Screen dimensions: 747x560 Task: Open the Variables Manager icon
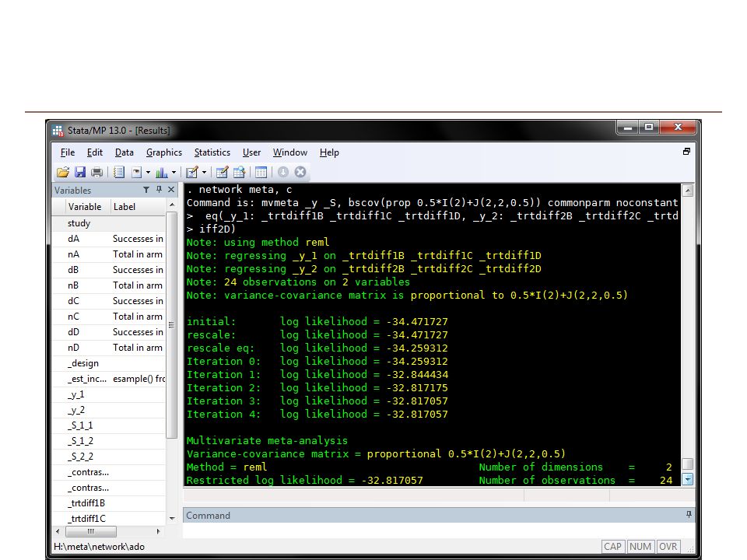coord(261,173)
